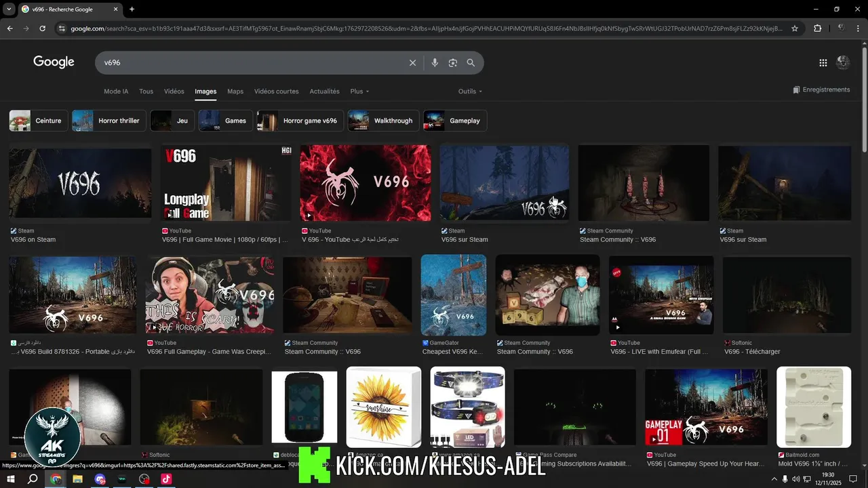Screen dimensions: 868x488
Task: Open a new browser tab
Action: pyautogui.click(x=132, y=9)
